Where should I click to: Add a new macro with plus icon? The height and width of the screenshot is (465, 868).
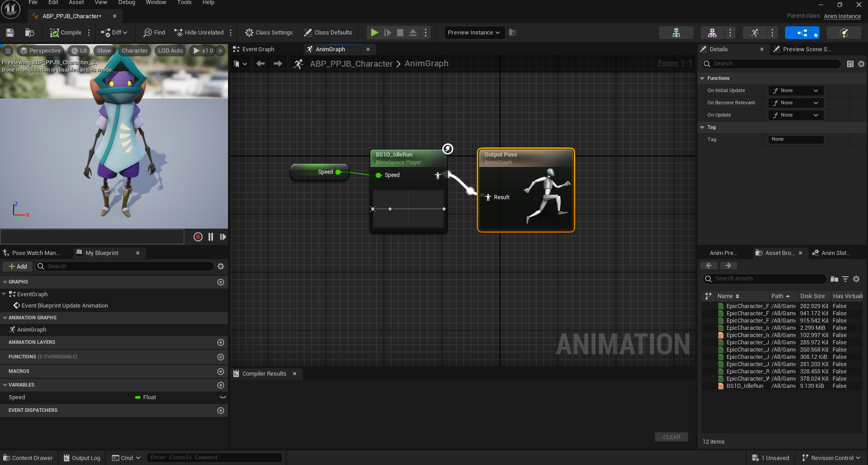click(x=221, y=372)
